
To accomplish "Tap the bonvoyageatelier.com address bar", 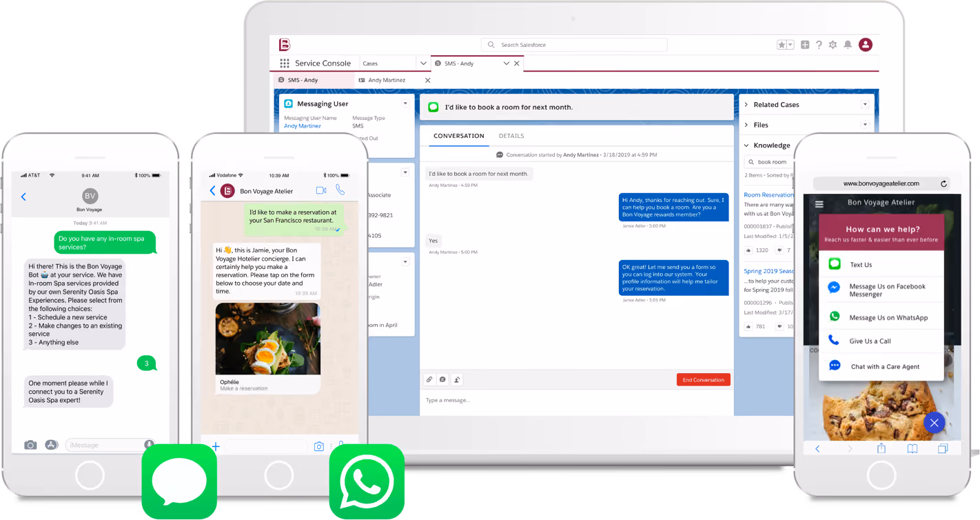I will pos(881,183).
